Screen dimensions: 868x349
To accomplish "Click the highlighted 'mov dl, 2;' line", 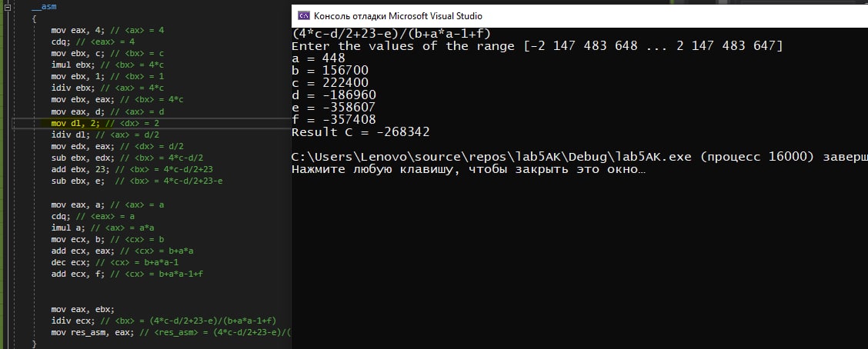I will [x=105, y=123].
